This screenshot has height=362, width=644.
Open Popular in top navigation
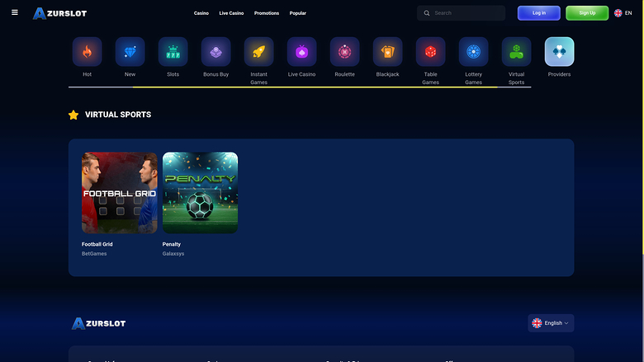point(298,13)
